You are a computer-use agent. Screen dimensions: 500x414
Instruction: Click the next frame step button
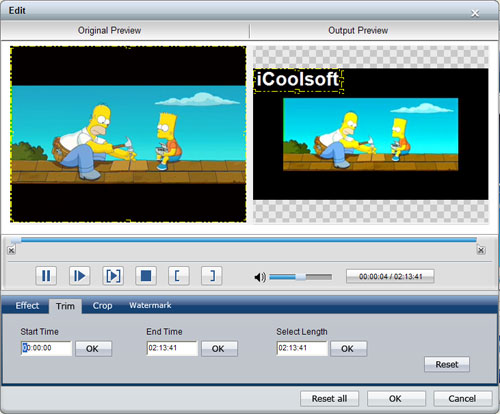point(79,276)
